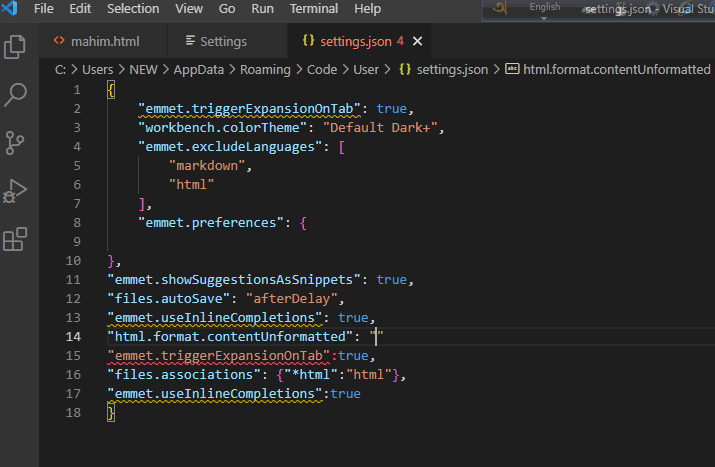Open the Terminal menu
The width and height of the screenshot is (715, 467).
click(x=314, y=9)
